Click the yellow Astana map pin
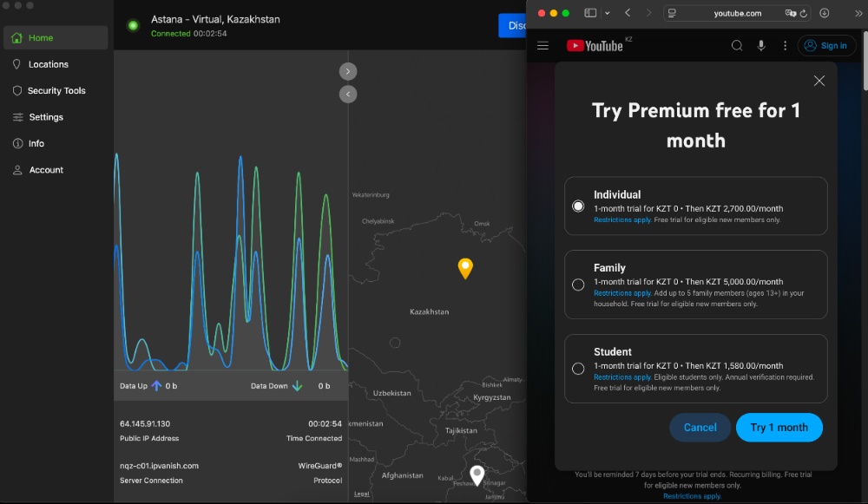 [465, 268]
